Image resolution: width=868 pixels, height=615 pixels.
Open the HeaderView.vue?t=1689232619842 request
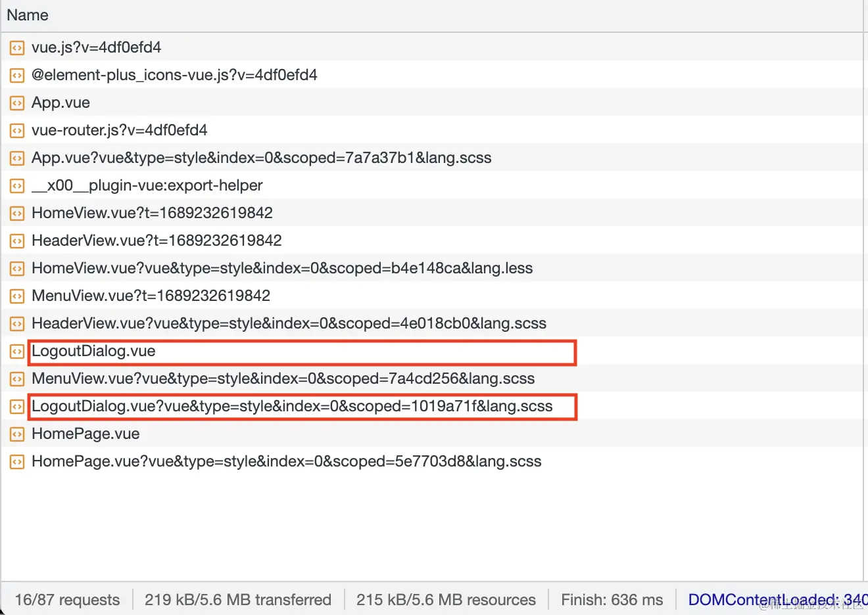[x=157, y=240]
